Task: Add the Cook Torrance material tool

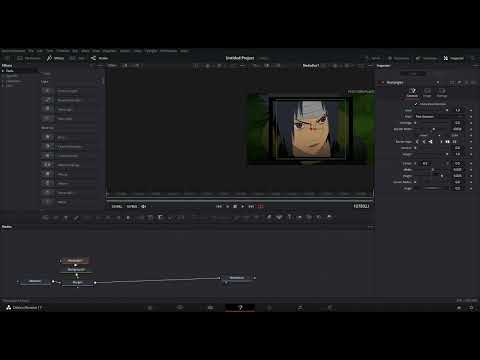Action: click(x=68, y=156)
